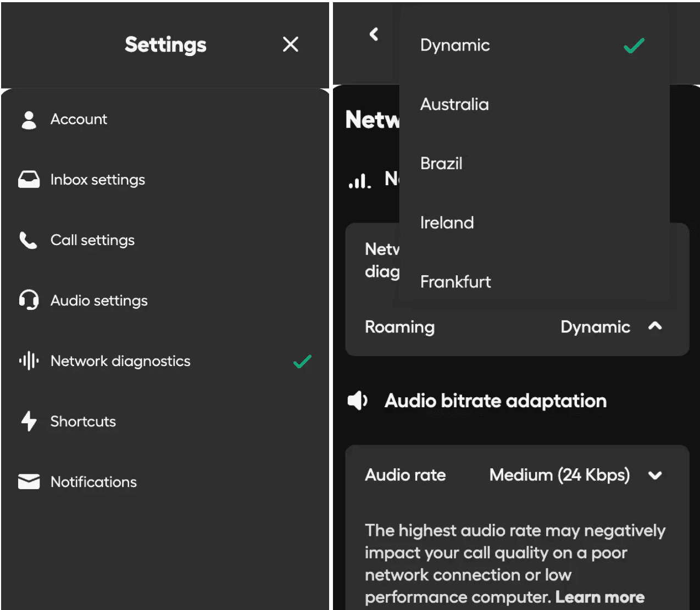The image size is (700, 610).
Task: Go back using the left chevron
Action: 374,34
